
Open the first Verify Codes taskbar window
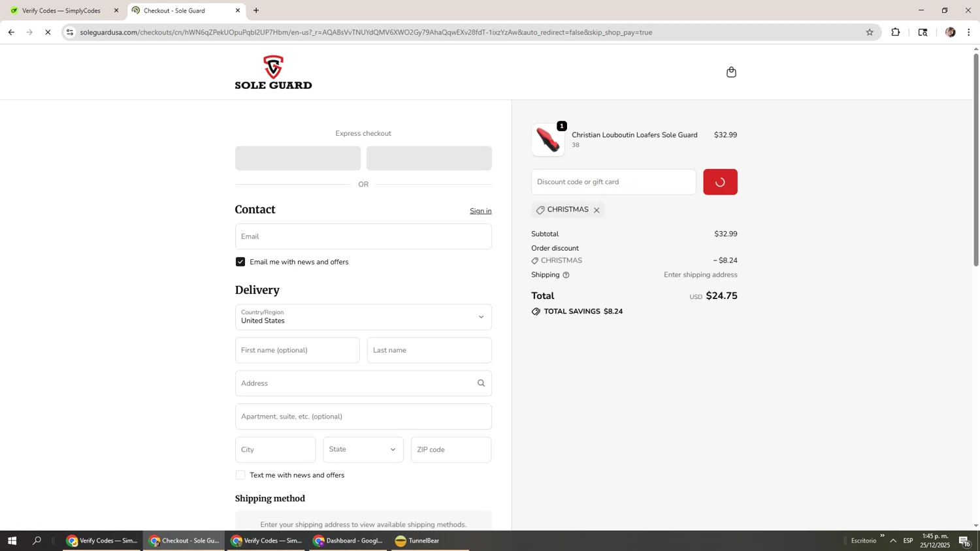[x=102, y=541]
